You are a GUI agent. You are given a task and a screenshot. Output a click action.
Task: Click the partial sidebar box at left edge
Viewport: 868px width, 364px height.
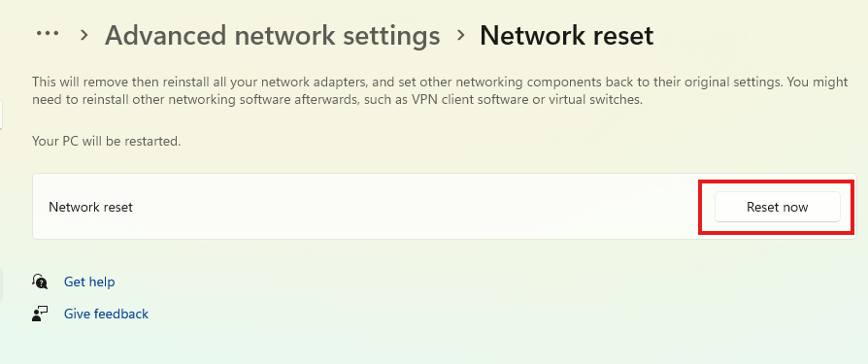(2, 114)
